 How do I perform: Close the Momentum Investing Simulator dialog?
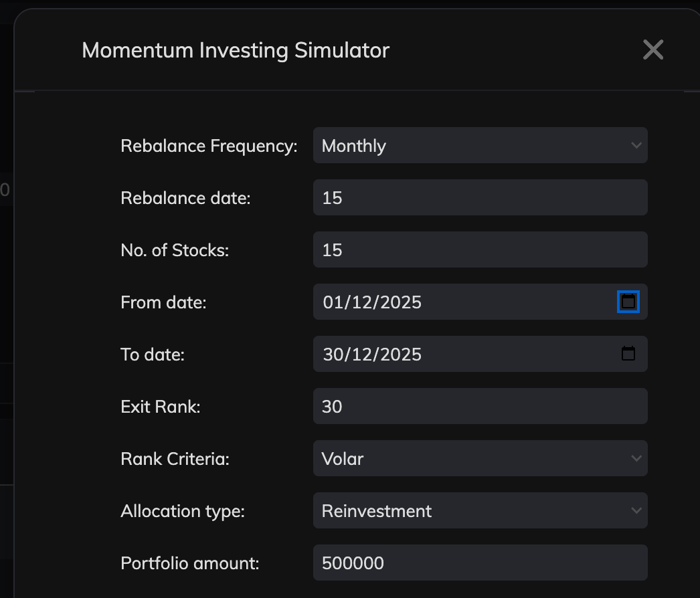[652, 49]
